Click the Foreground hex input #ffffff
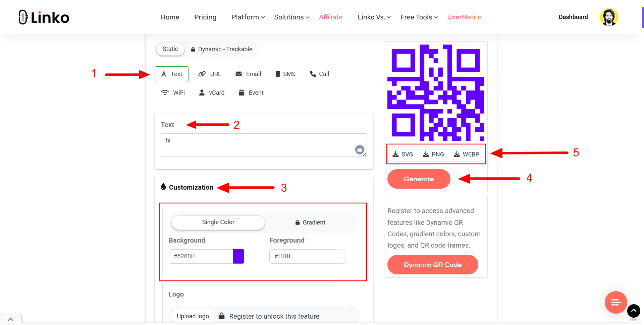The height and width of the screenshot is (325, 644). [x=302, y=256]
